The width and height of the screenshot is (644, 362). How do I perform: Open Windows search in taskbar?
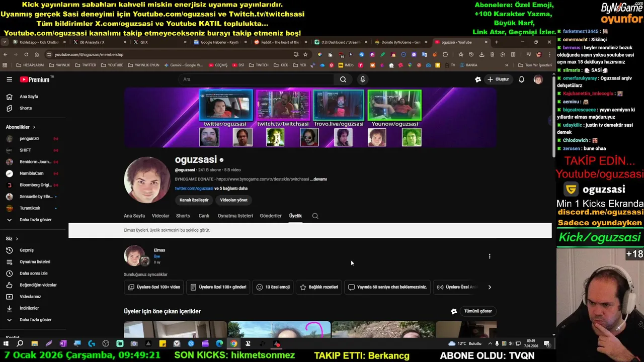pyautogui.click(x=20, y=344)
